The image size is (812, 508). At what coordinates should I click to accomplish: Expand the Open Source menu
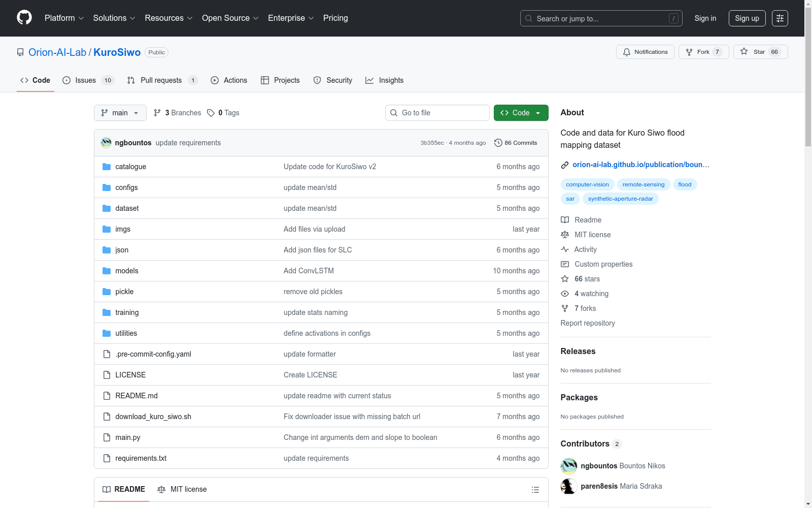pos(230,18)
